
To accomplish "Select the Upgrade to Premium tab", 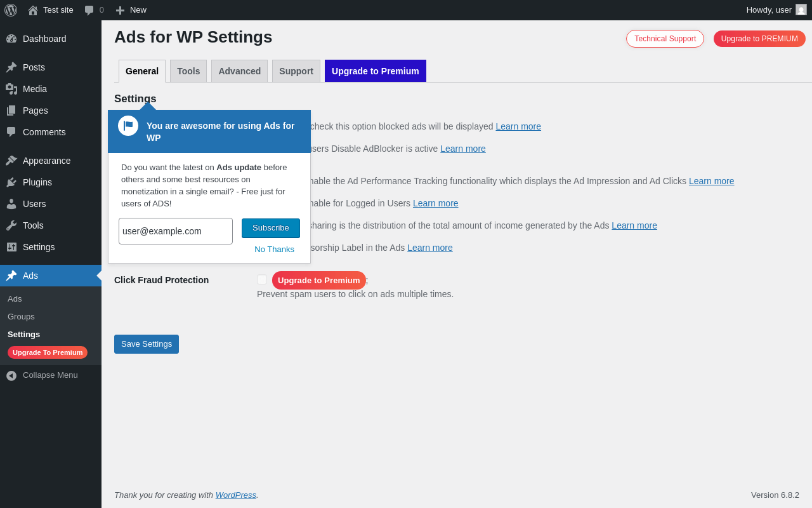I will tap(376, 71).
